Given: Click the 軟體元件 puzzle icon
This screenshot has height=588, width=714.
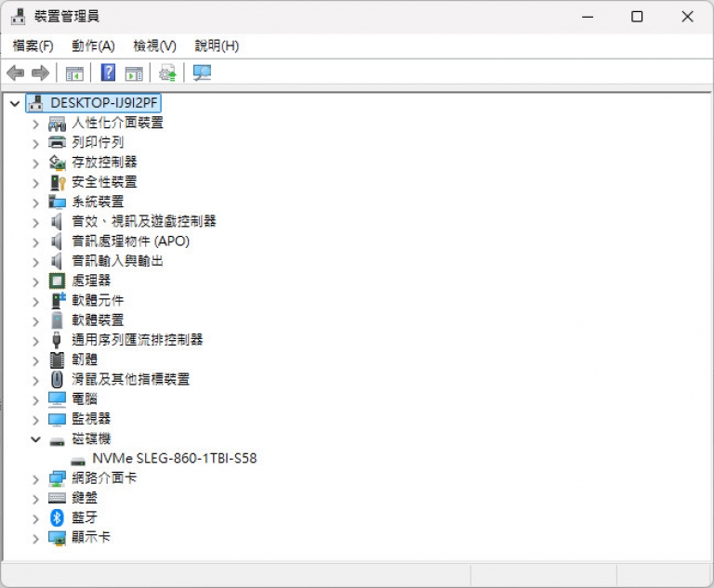Looking at the screenshot, I should coord(58,300).
